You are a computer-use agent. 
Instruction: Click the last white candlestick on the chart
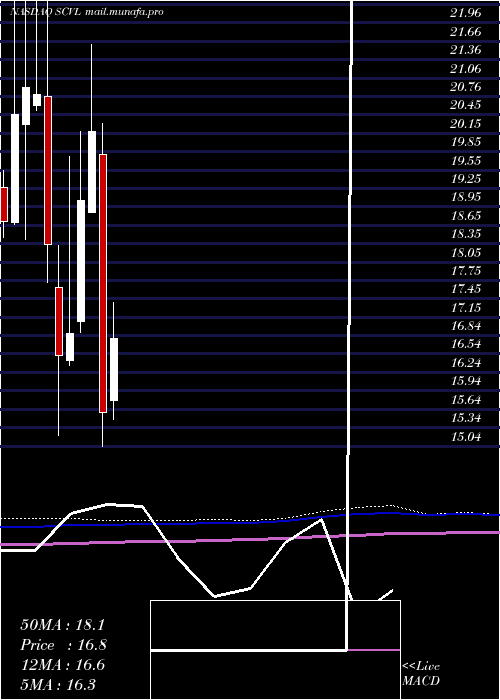coord(114,369)
